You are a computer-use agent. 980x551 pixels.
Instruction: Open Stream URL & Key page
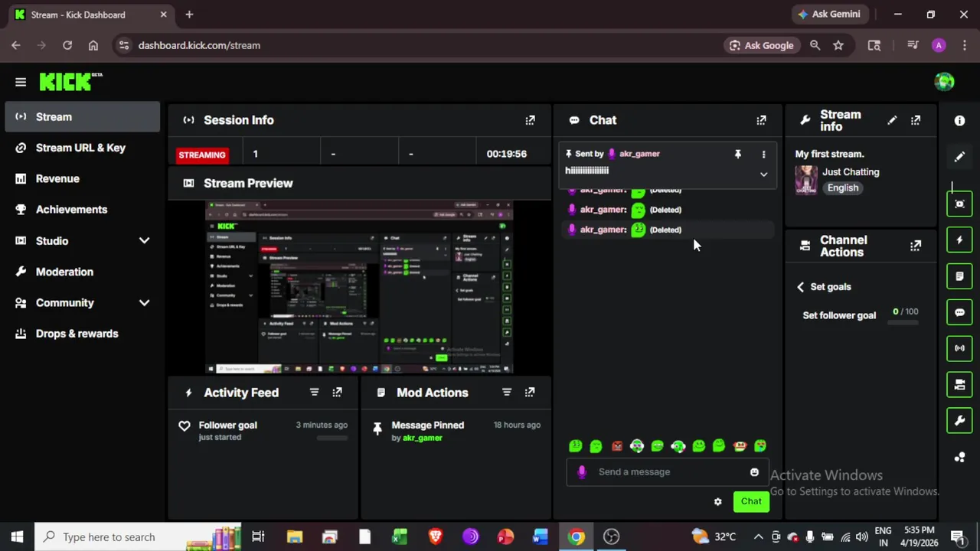[x=83, y=148]
